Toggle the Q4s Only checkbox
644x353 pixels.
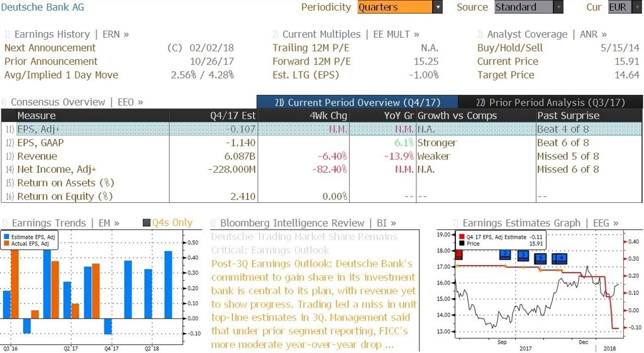click(146, 222)
